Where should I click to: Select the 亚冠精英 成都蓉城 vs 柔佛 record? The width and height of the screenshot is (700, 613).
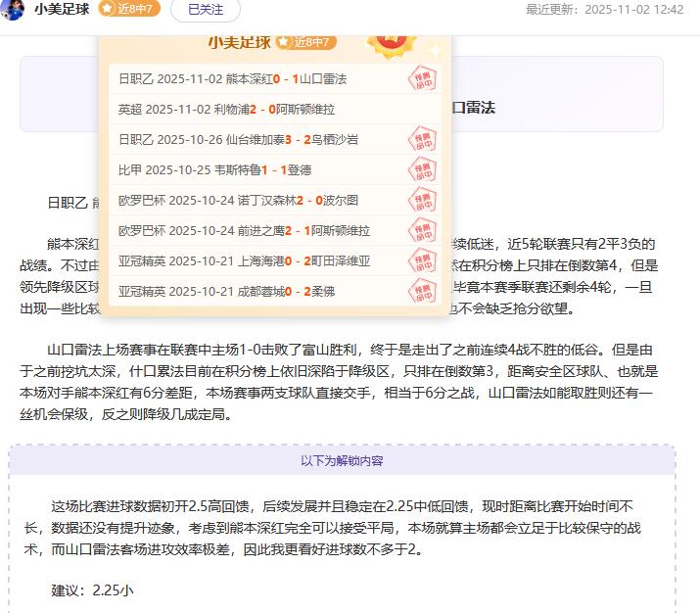click(x=227, y=291)
